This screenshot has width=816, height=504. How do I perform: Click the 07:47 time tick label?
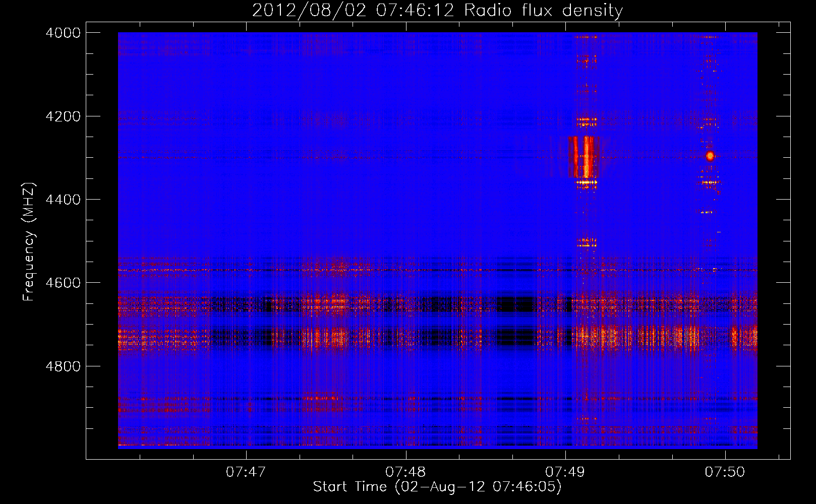click(x=246, y=472)
